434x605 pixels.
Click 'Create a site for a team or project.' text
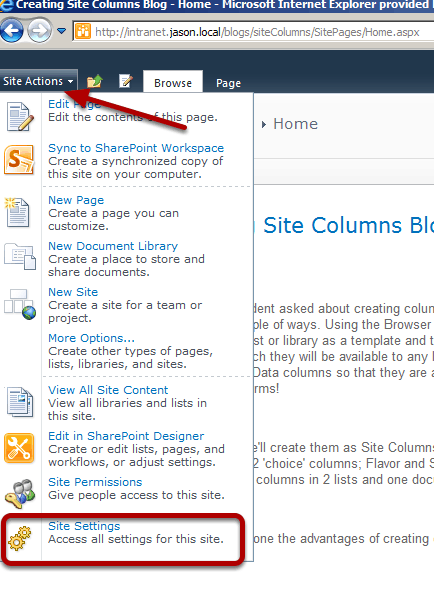point(125,311)
